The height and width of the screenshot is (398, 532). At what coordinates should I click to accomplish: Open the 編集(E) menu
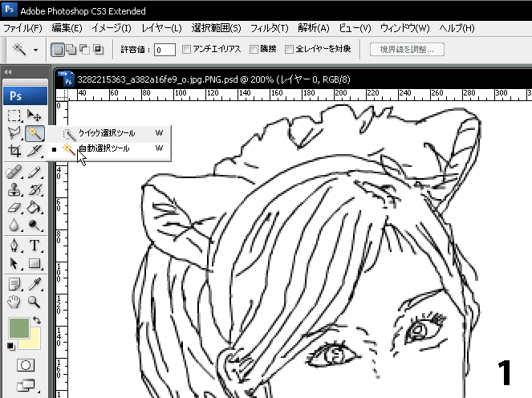pos(67,28)
